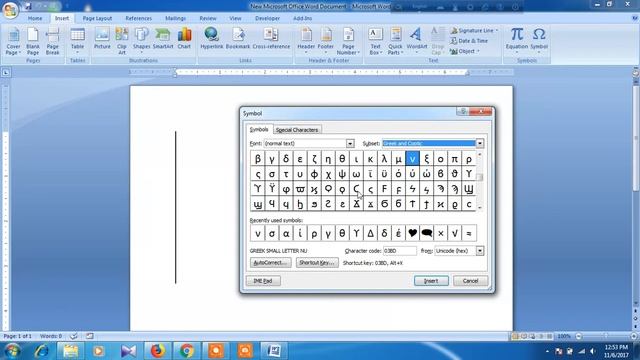Click the document zoom slider

pos(606,336)
